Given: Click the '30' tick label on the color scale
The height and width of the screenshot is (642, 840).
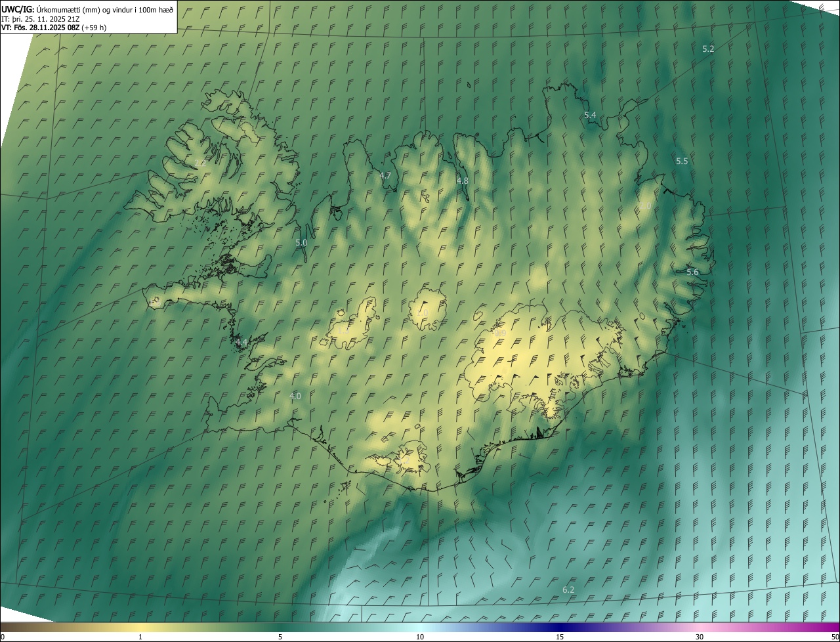Looking at the screenshot, I should click(x=700, y=637).
